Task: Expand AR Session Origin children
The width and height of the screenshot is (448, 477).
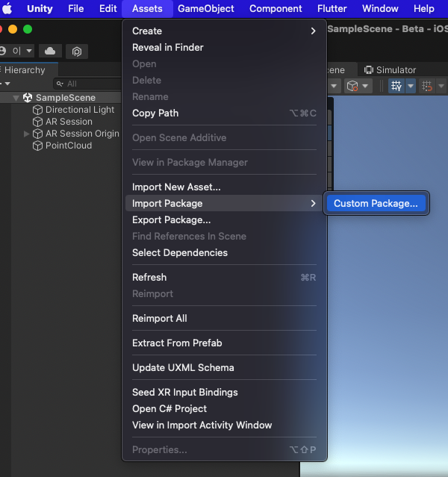Action: pyautogui.click(x=26, y=134)
